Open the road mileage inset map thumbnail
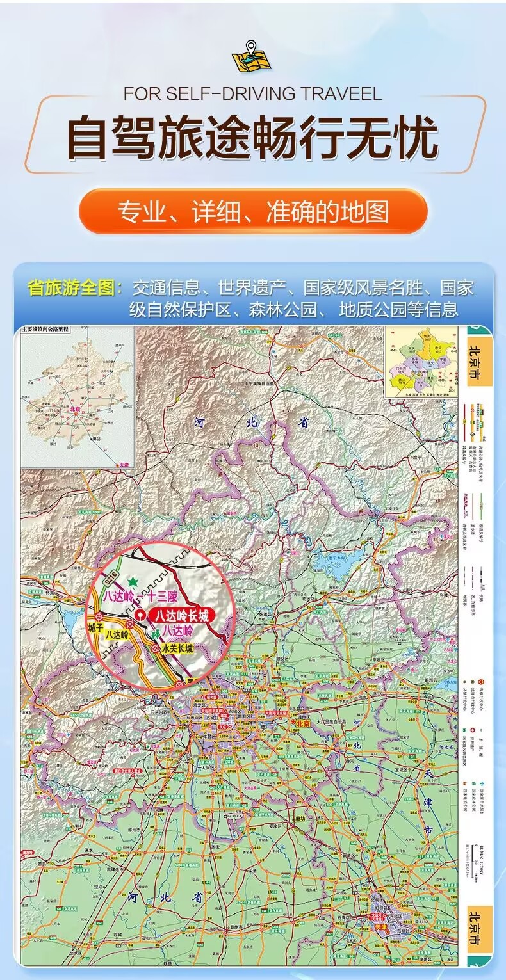This screenshot has height=980, width=506. coord(78,397)
